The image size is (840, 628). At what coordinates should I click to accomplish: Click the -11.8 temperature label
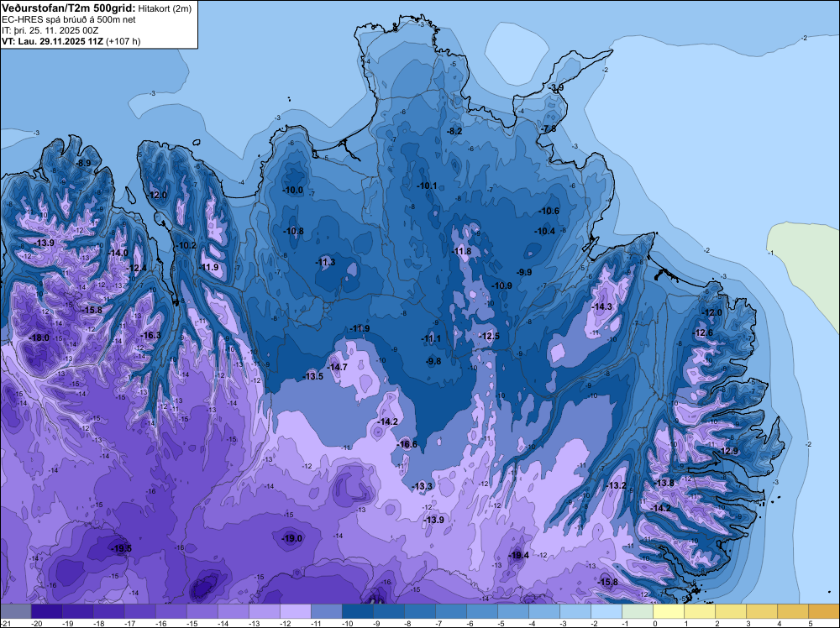click(x=462, y=251)
